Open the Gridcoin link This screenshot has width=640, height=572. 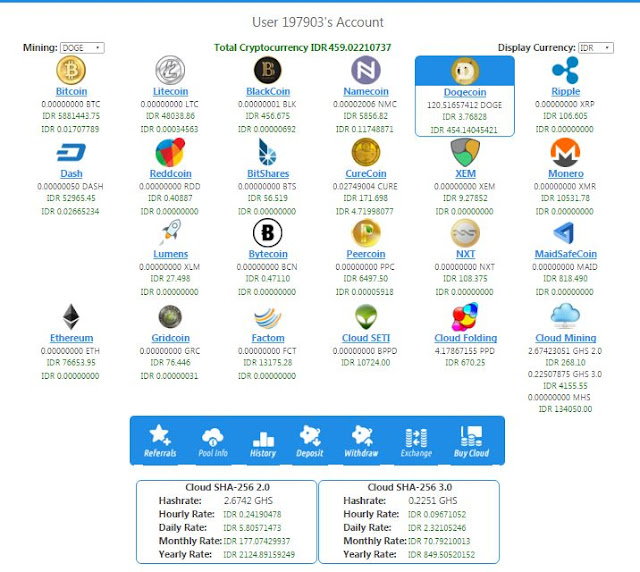click(x=170, y=338)
